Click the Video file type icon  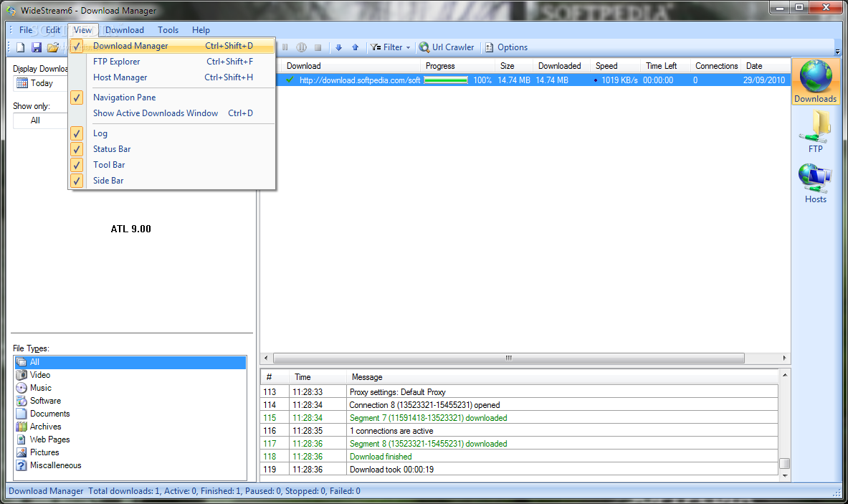(22, 375)
